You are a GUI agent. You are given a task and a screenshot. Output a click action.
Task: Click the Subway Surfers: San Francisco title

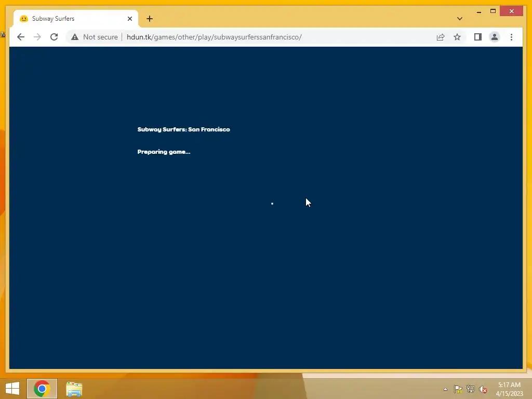click(183, 129)
